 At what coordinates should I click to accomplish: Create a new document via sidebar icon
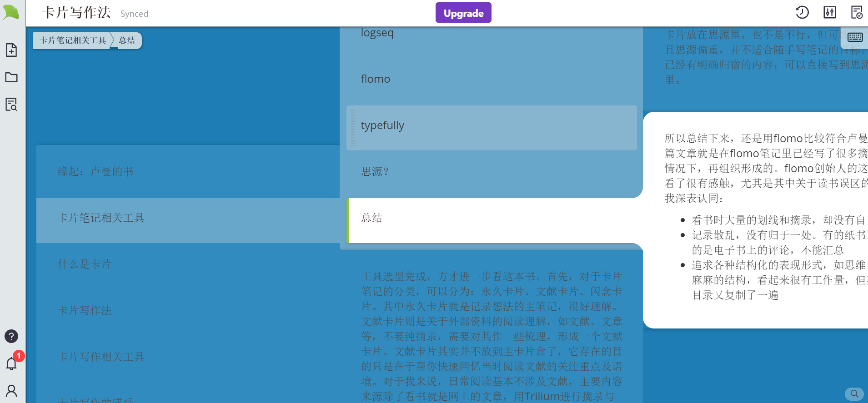tap(11, 50)
